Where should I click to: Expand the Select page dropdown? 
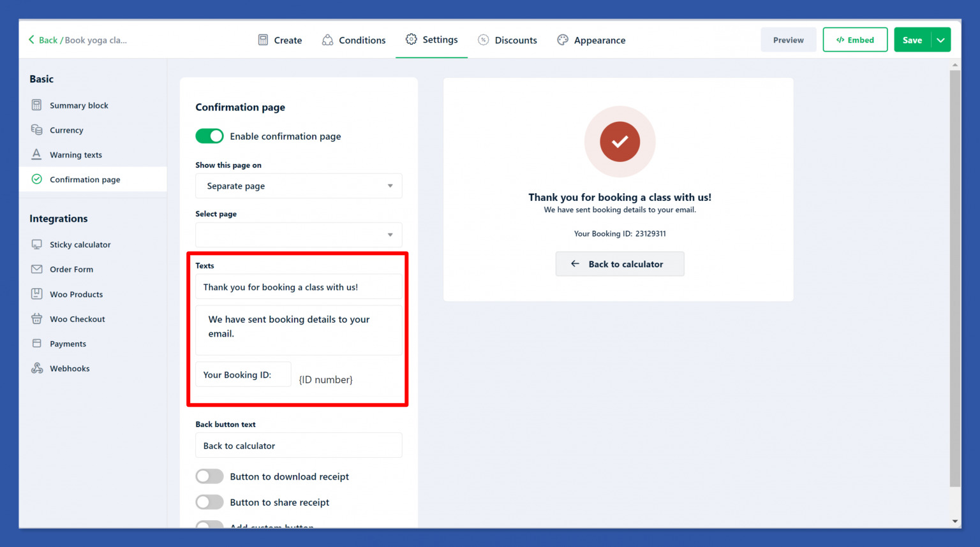tap(299, 235)
